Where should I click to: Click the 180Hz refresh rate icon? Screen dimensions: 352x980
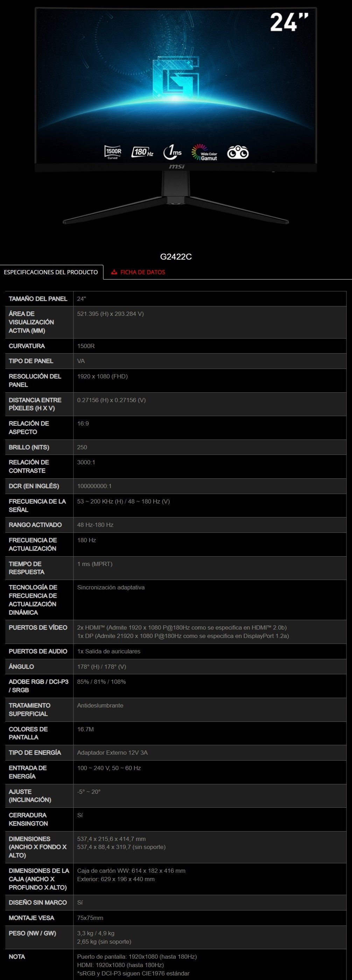(142, 152)
